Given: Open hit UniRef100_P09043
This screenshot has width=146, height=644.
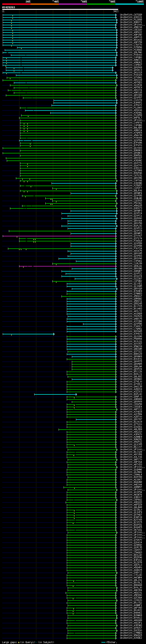Looking at the screenshot, I should coord(131,55).
